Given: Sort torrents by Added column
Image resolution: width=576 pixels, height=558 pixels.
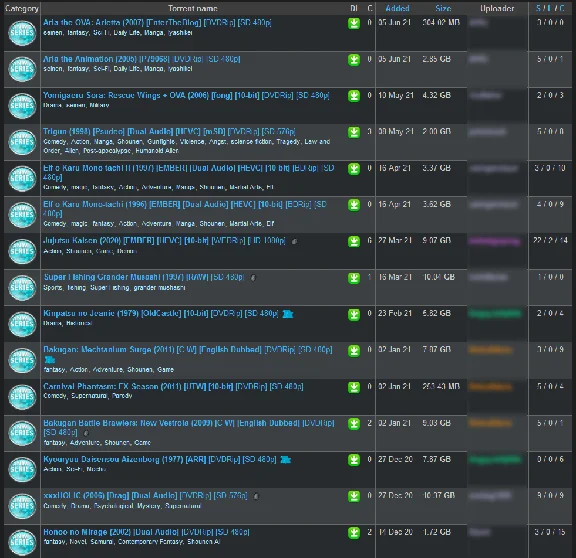Looking at the screenshot, I should (397, 8).
